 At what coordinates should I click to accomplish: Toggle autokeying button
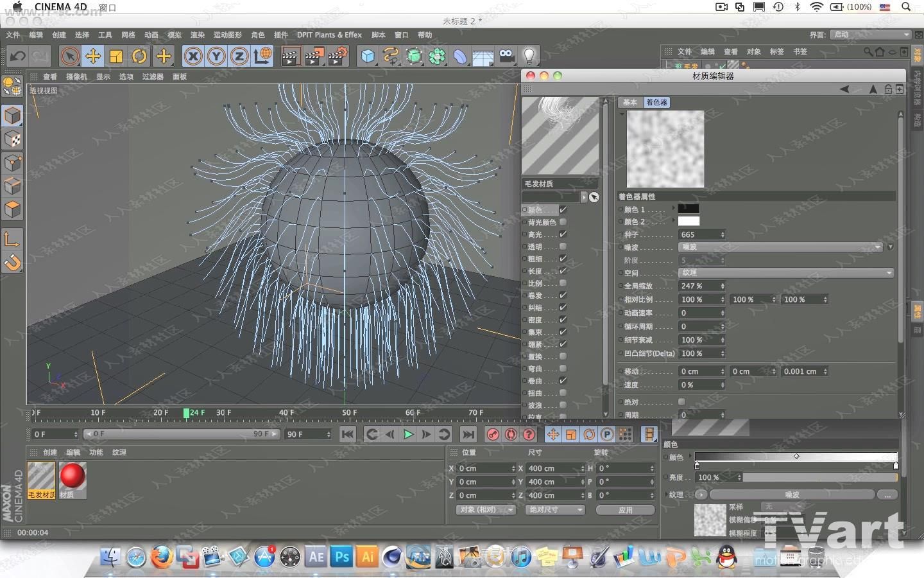point(511,435)
